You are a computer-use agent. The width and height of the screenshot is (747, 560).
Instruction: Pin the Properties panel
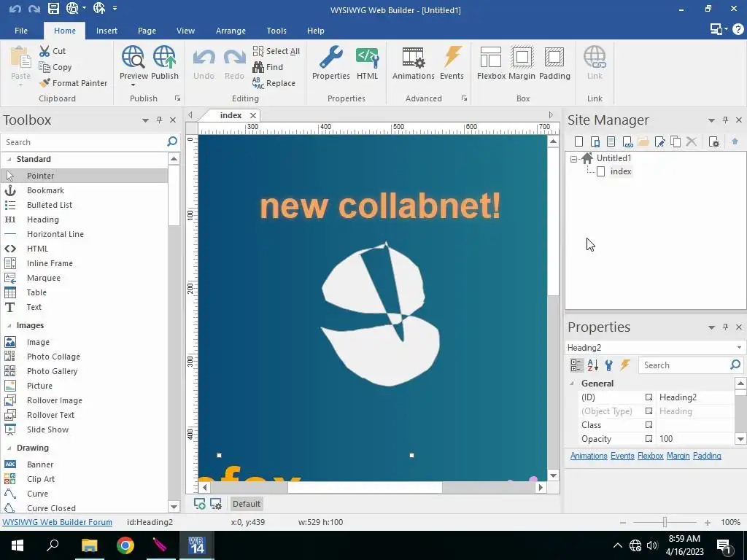pyautogui.click(x=725, y=327)
